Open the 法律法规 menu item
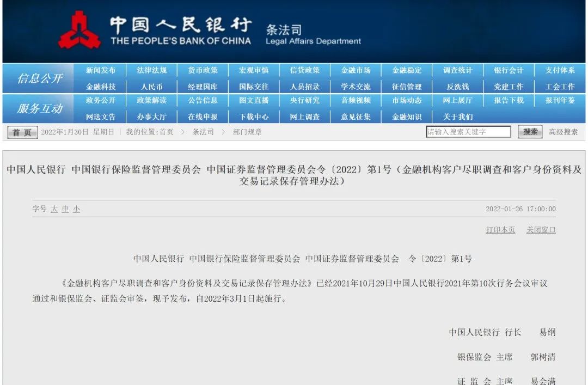Screen dimensions: 588x385 pyautogui.click(x=151, y=70)
